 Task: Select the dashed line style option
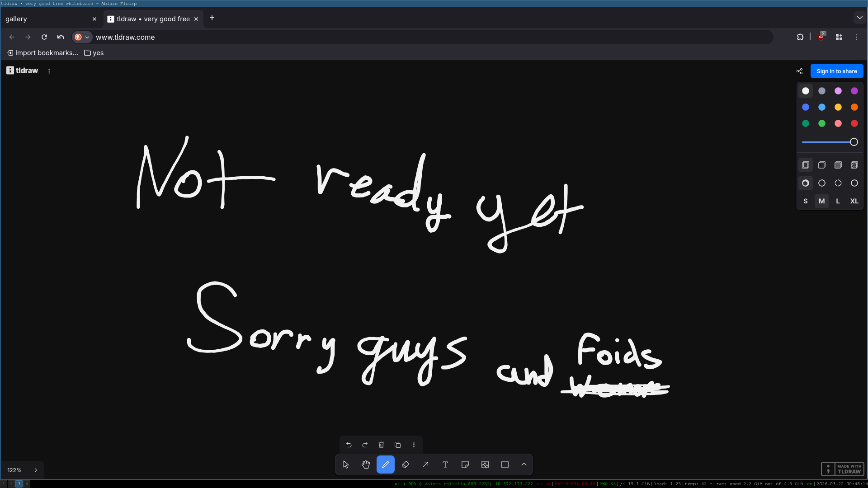click(x=822, y=183)
